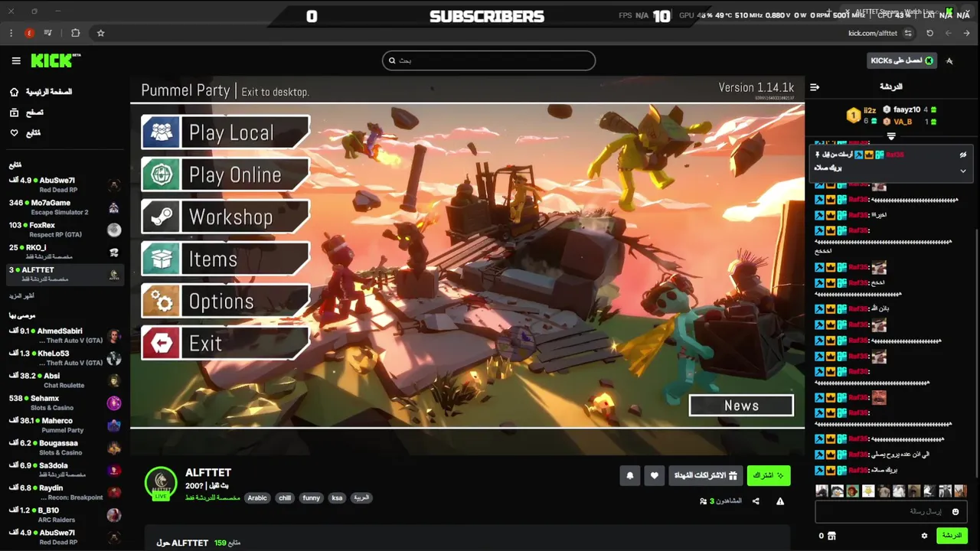The image size is (980, 551).
Task: Open the browser media control icon
Action: pyautogui.click(x=48, y=33)
